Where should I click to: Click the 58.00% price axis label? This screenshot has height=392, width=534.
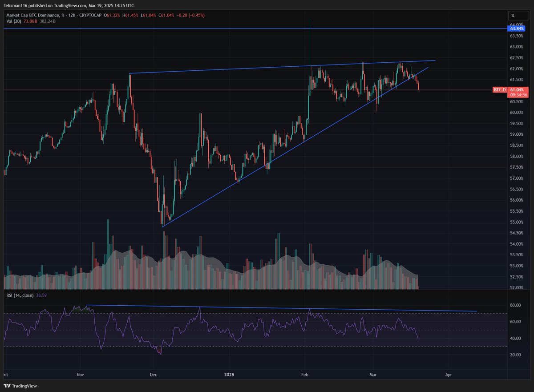pos(516,156)
